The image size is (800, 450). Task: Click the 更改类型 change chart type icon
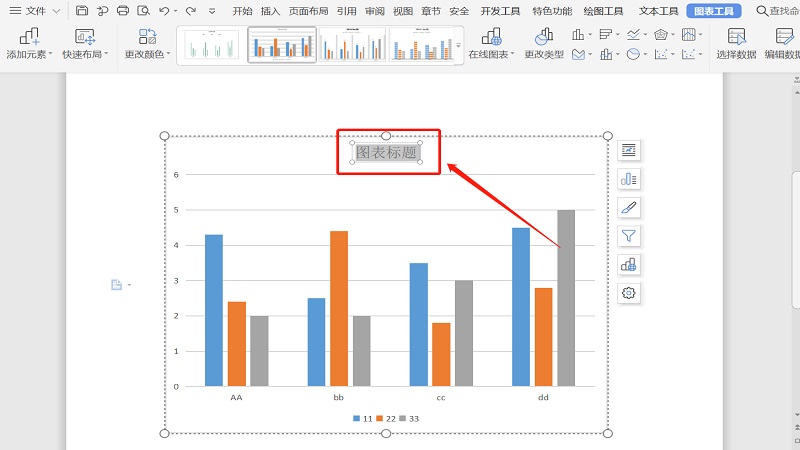click(544, 44)
